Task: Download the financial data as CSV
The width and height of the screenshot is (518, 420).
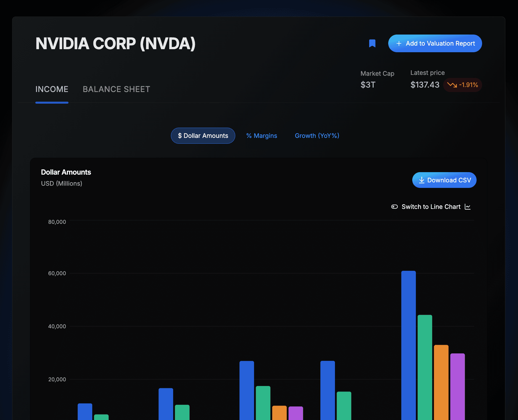Action: (x=444, y=180)
